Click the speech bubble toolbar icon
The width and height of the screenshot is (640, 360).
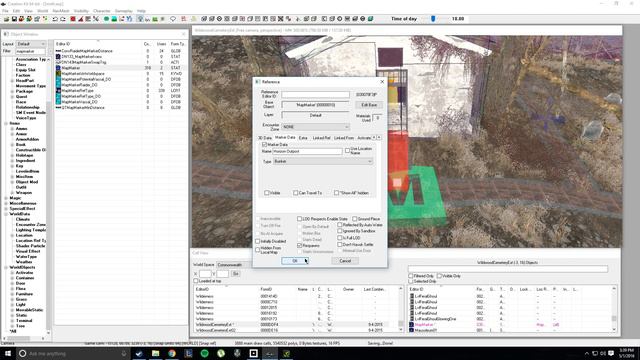pos(173,19)
